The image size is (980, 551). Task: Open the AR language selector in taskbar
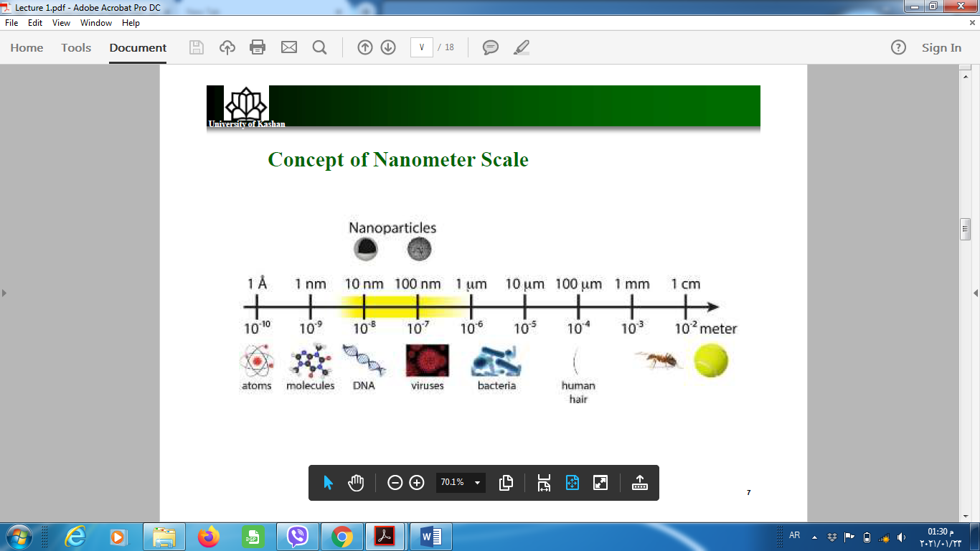click(794, 534)
